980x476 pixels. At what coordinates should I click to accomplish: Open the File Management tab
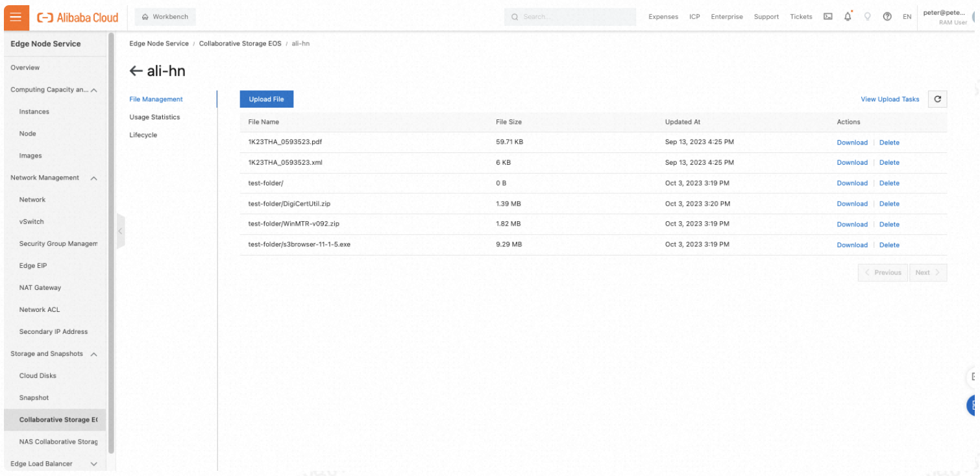[156, 99]
